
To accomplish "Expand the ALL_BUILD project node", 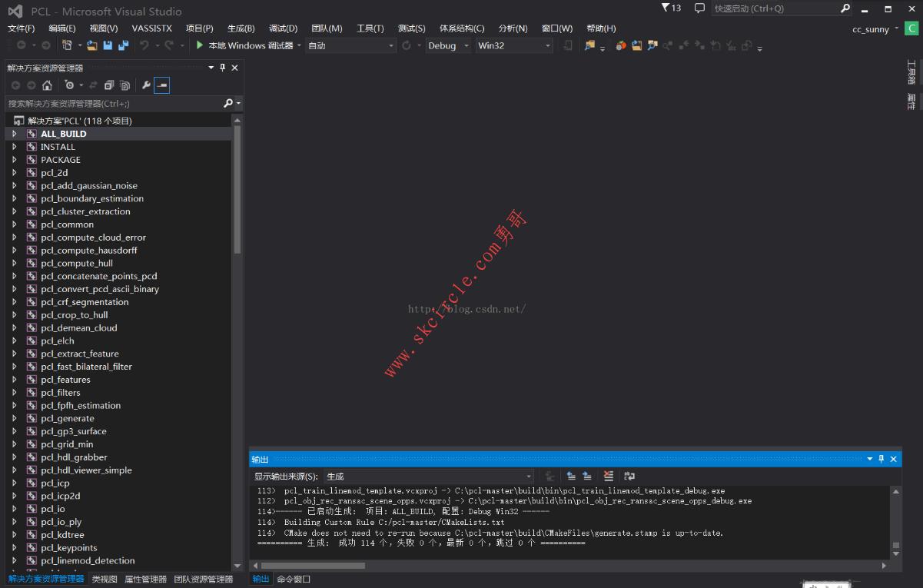I will click(14, 134).
